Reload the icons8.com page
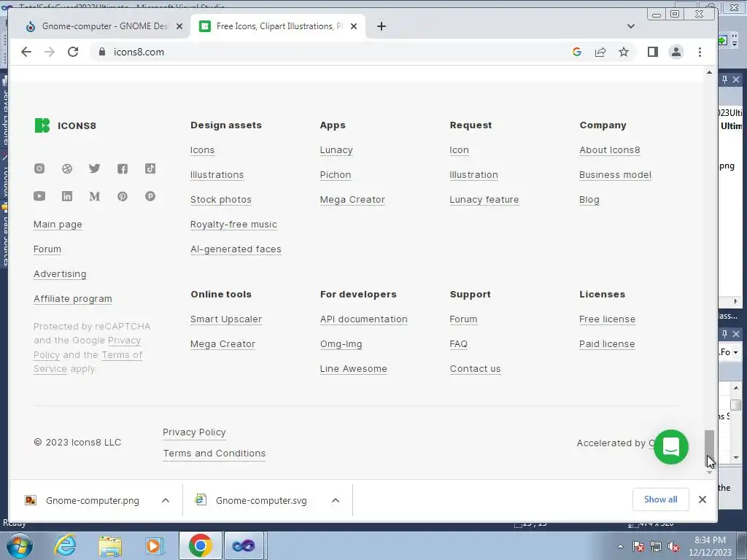747x560 pixels. [x=73, y=52]
